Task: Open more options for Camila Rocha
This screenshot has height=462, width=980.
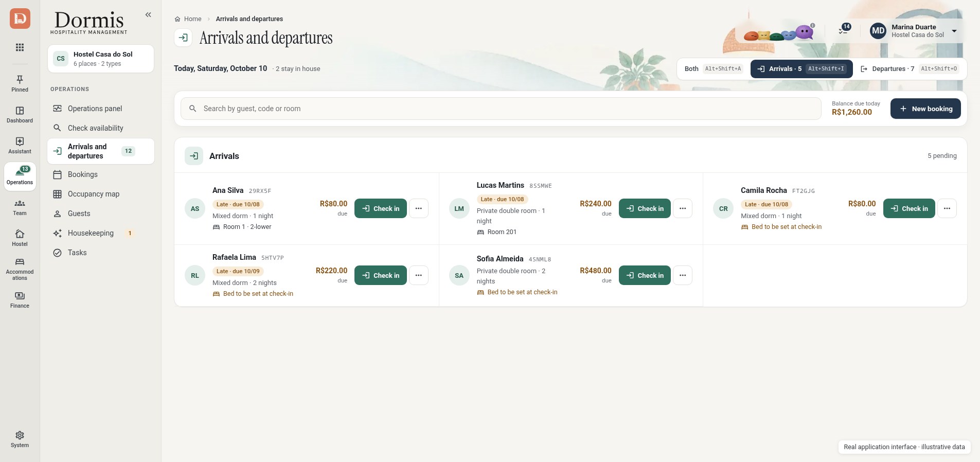Action: coord(947,208)
